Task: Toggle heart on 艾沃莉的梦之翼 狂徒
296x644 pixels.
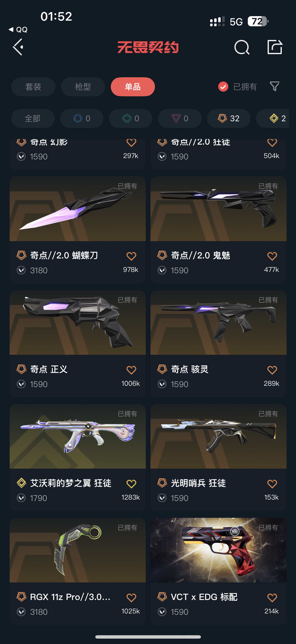Action: pyautogui.click(x=131, y=484)
